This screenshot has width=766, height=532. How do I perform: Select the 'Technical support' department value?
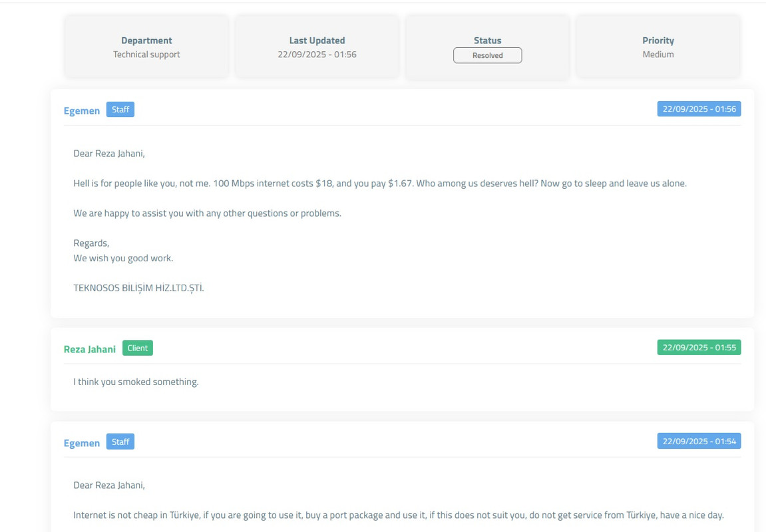(x=146, y=54)
